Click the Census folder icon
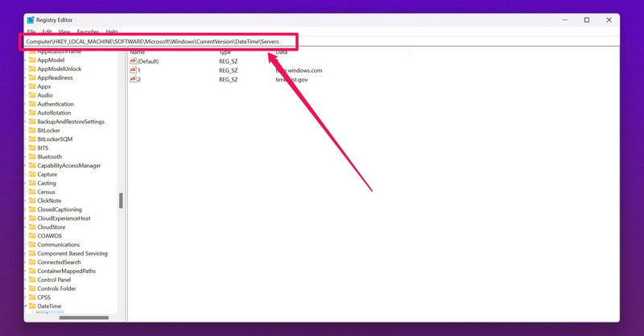Viewport: 644px width, 336px height. (x=32, y=192)
